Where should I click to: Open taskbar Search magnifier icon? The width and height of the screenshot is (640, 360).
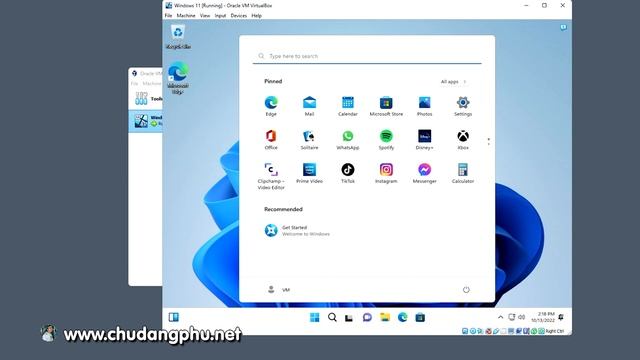[332, 317]
